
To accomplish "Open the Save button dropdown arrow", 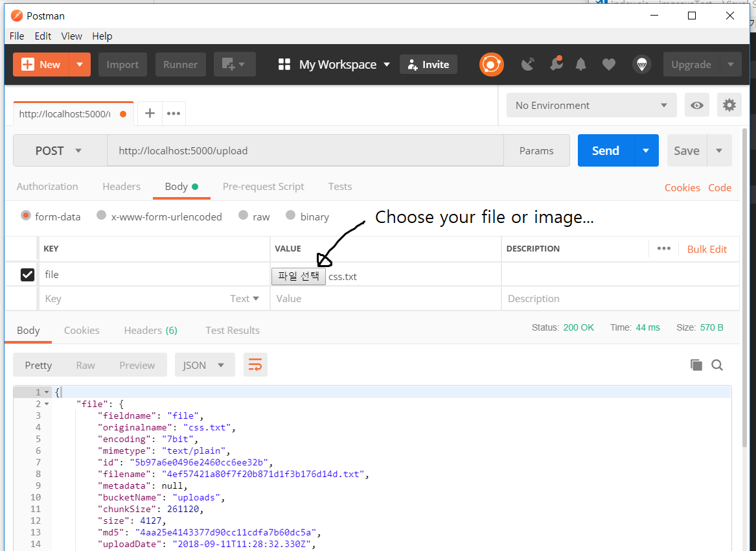I will click(x=719, y=150).
